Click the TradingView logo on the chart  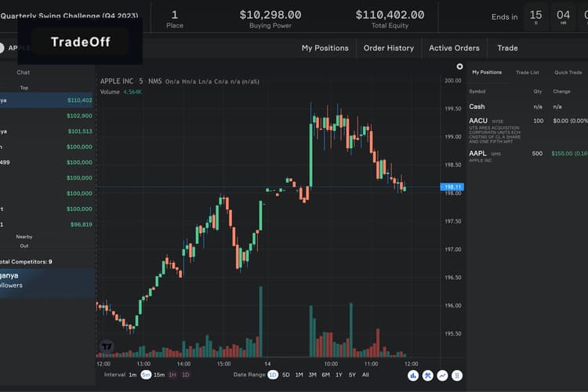click(x=107, y=347)
